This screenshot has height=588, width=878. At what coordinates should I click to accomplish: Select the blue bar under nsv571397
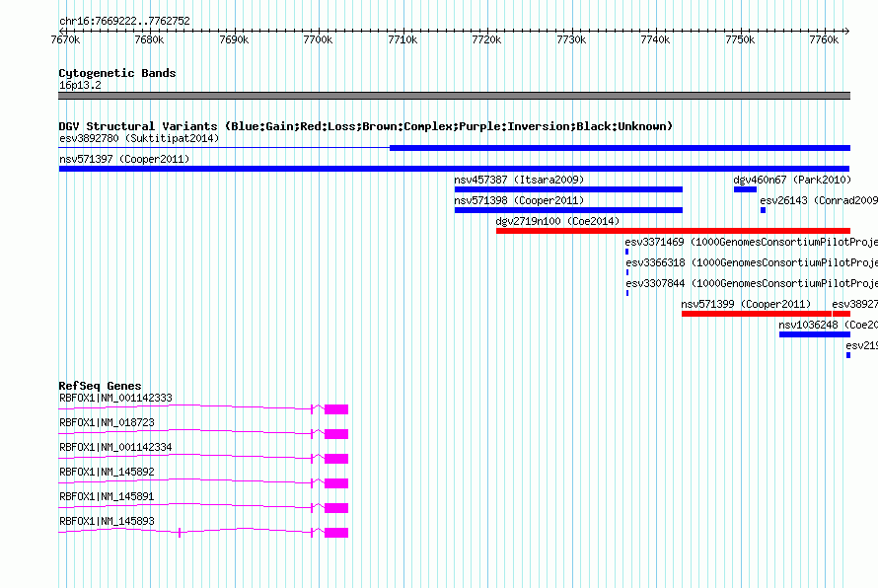[454, 169]
